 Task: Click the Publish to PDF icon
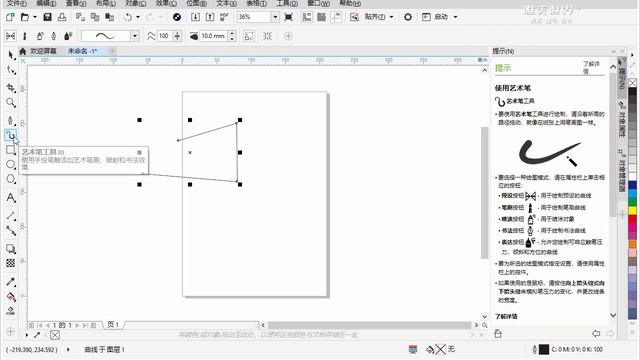[224, 17]
